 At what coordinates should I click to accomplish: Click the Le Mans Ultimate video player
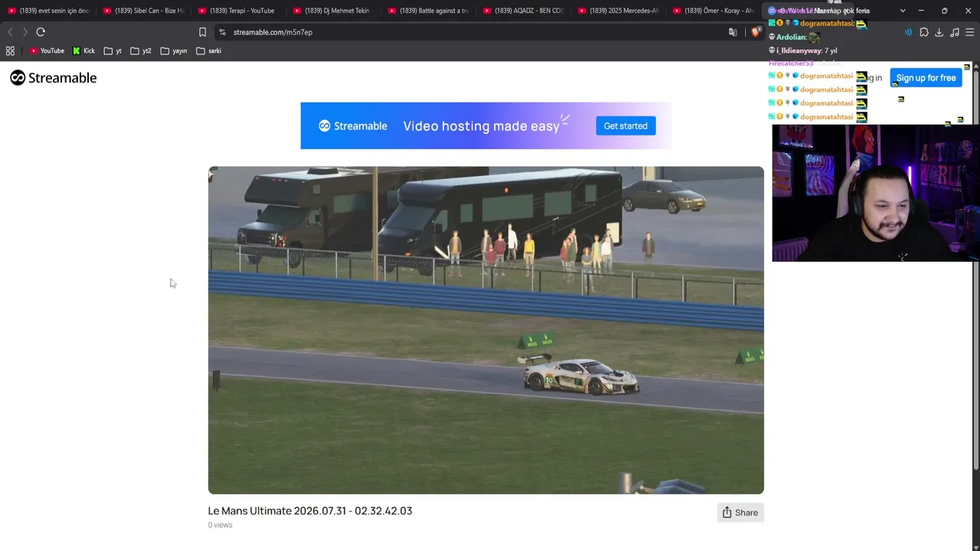[486, 330]
